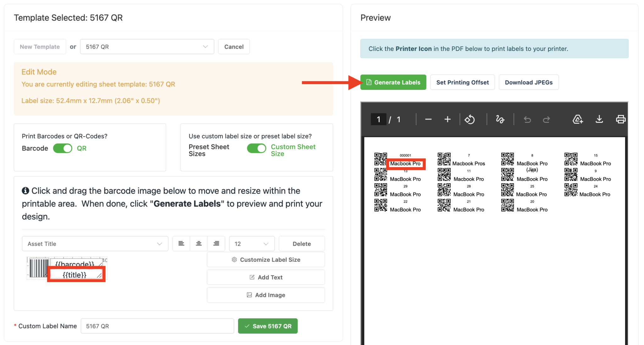Screen dimensions: 644x345
Task: Select the PDF draw annotation tool
Action: click(x=500, y=119)
